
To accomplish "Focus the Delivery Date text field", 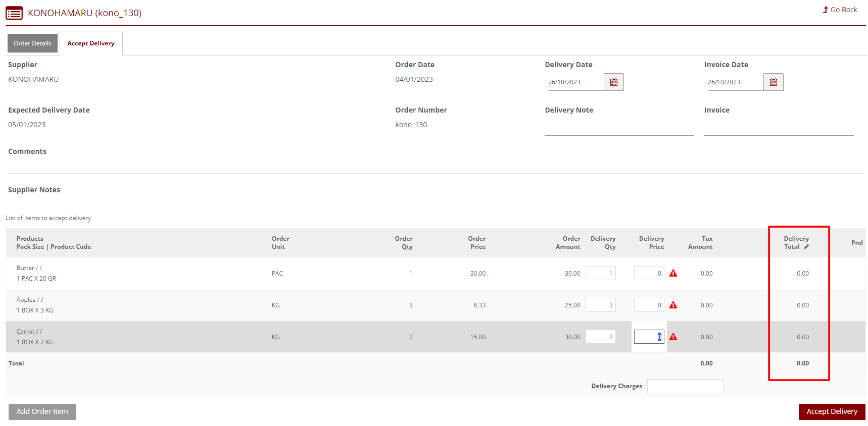I will 575,82.
